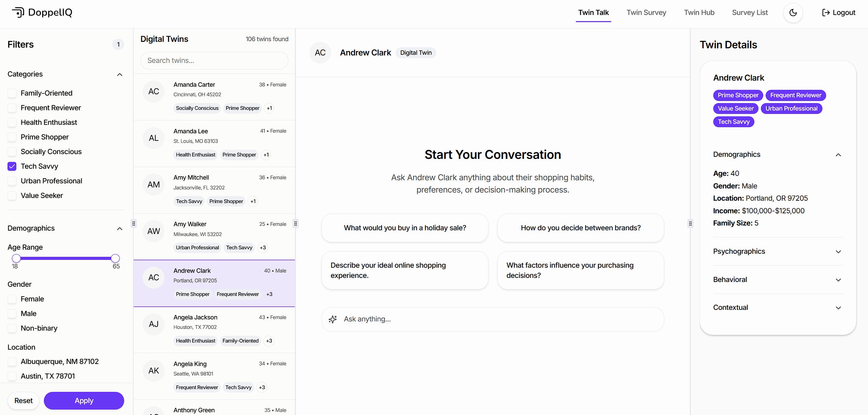This screenshot has height=415, width=868.
Task: Click the Age Range maximum slider handle
Action: coord(115,258)
